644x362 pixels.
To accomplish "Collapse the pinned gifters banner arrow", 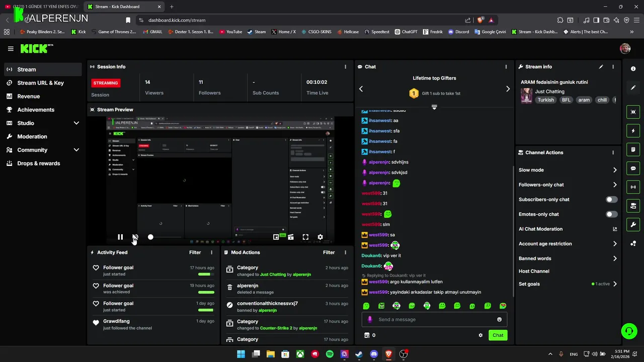I will coord(434,107).
